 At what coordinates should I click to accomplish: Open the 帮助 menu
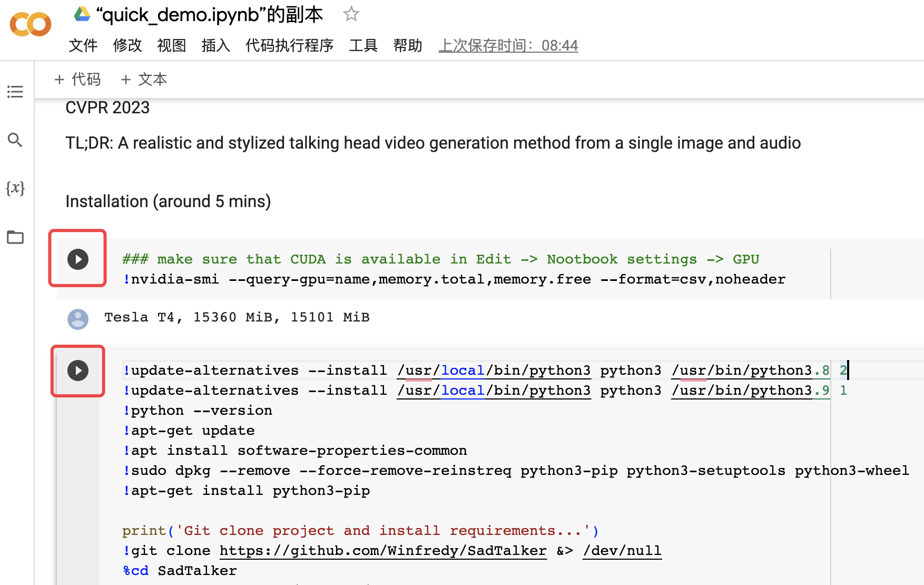(408, 45)
